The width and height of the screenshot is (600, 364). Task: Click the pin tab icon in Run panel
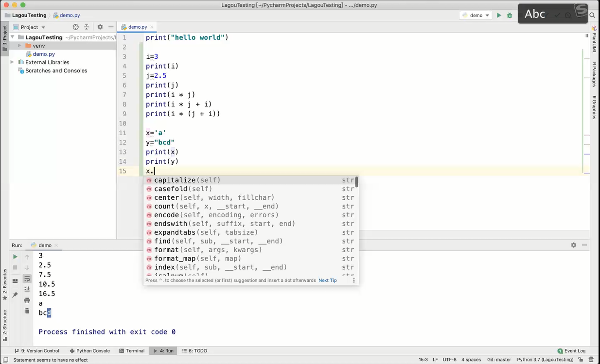click(x=15, y=295)
